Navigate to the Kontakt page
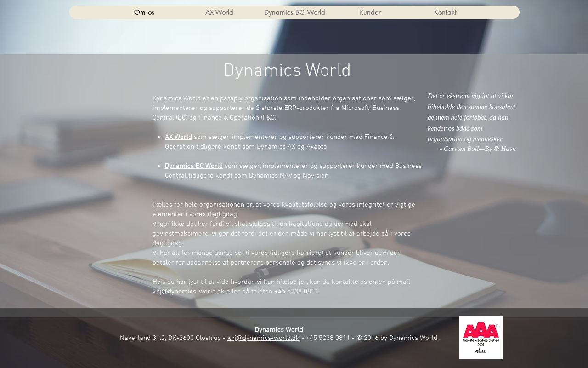Screen dimensions: 588x368 click(x=445, y=12)
